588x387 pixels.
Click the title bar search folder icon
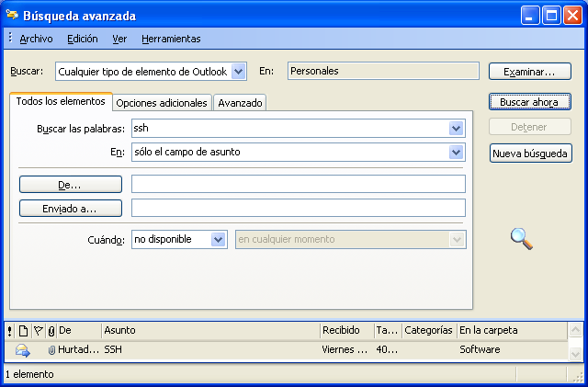[12, 16]
